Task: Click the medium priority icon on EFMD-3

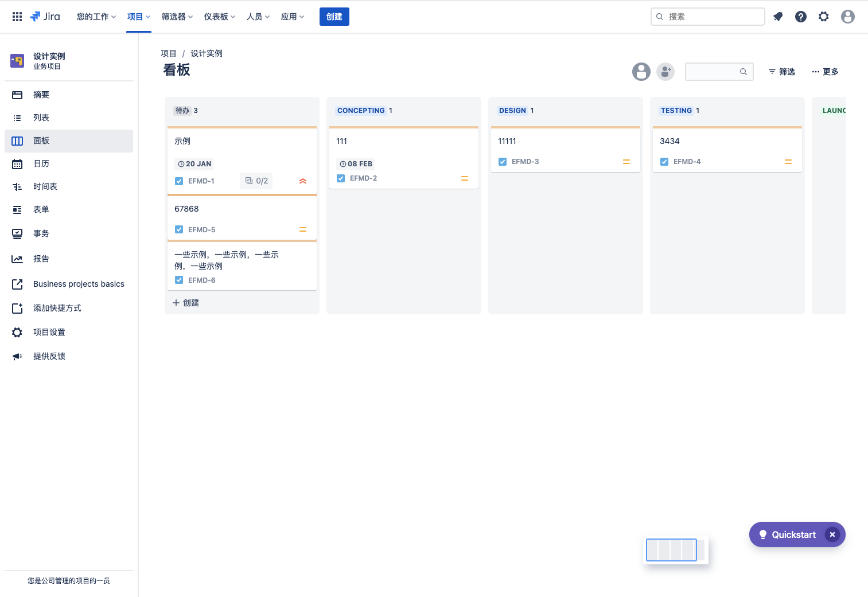Action: coord(626,162)
